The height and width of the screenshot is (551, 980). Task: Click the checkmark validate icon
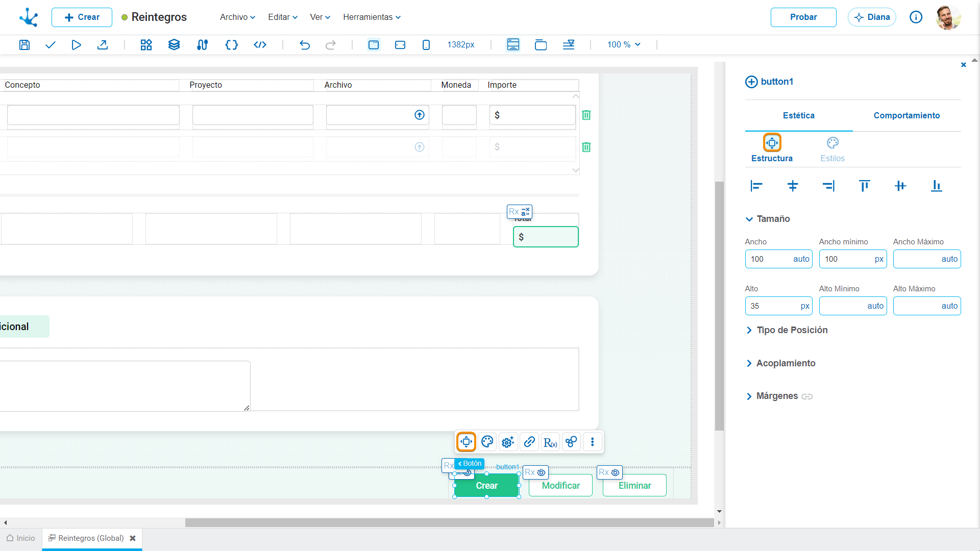50,45
